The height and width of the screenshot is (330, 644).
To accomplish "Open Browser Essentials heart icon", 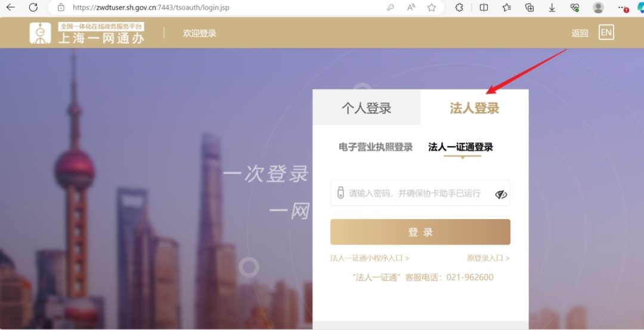I will point(574,8).
